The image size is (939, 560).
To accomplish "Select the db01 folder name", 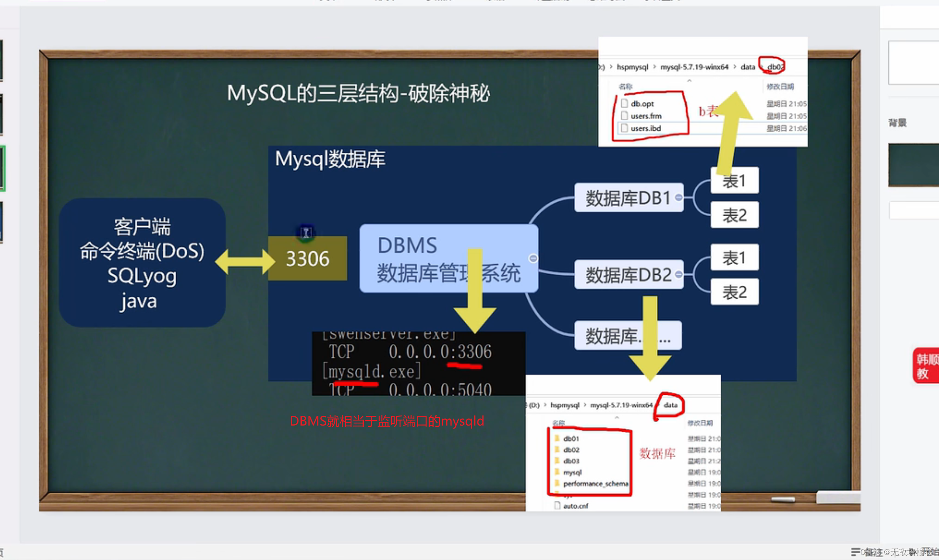I will pyautogui.click(x=571, y=439).
